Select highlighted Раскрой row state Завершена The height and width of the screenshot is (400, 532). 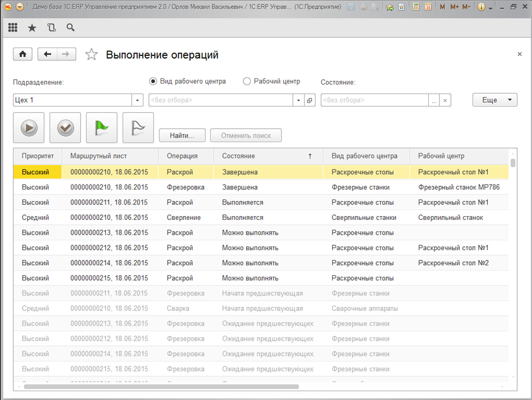click(268, 172)
